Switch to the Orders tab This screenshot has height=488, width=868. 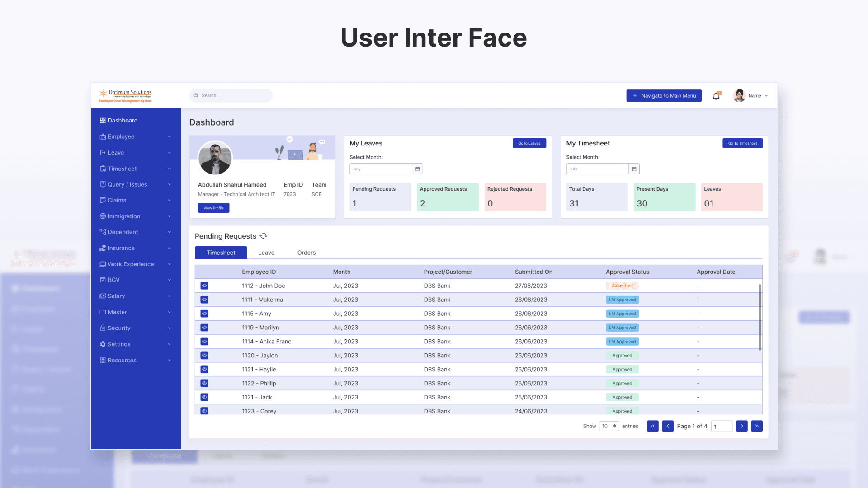click(x=306, y=253)
